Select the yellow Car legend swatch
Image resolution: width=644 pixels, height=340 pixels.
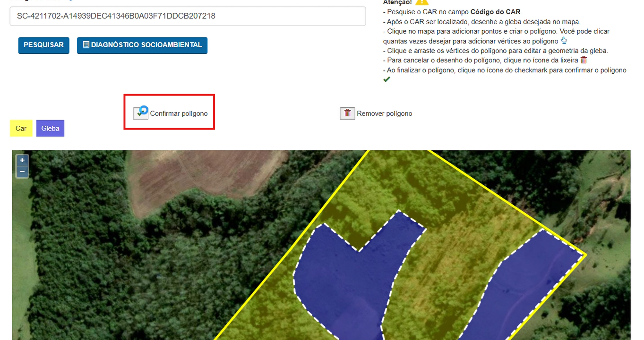point(21,129)
